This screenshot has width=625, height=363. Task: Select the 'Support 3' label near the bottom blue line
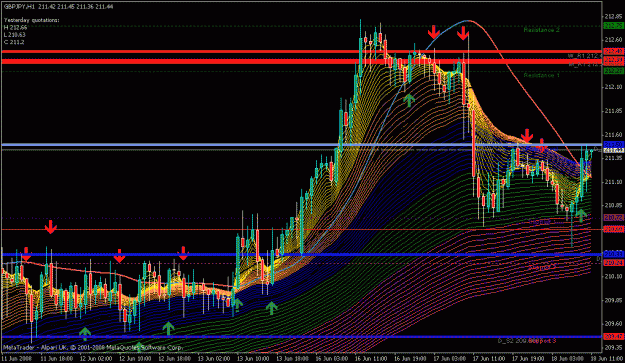click(x=543, y=341)
